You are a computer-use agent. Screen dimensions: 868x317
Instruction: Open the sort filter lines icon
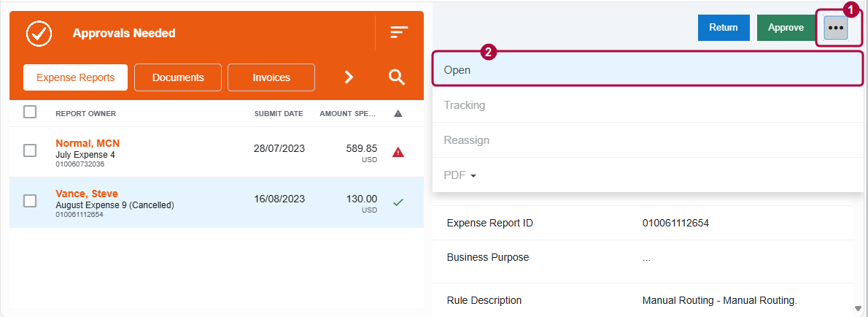[x=399, y=33]
